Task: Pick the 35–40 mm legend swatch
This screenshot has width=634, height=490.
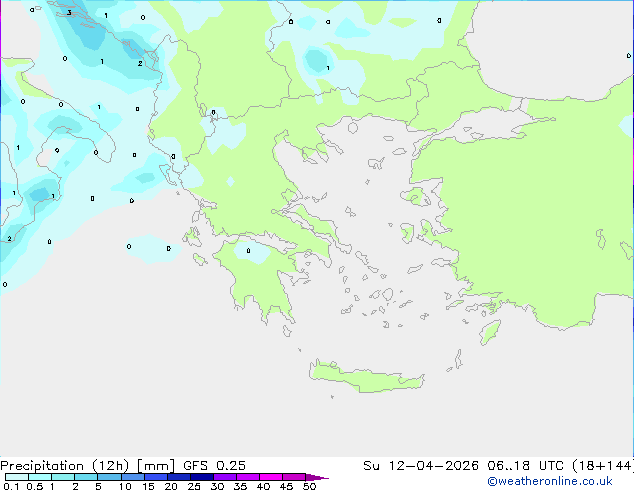Action: [248, 477]
